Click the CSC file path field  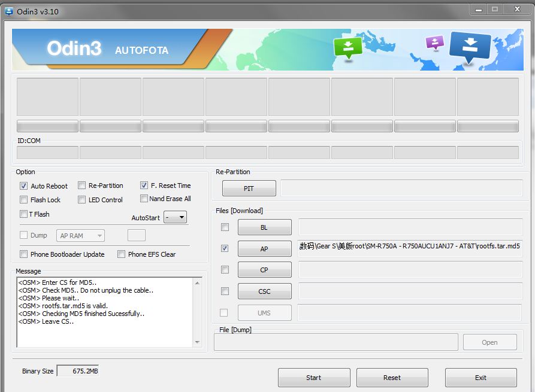pos(410,291)
